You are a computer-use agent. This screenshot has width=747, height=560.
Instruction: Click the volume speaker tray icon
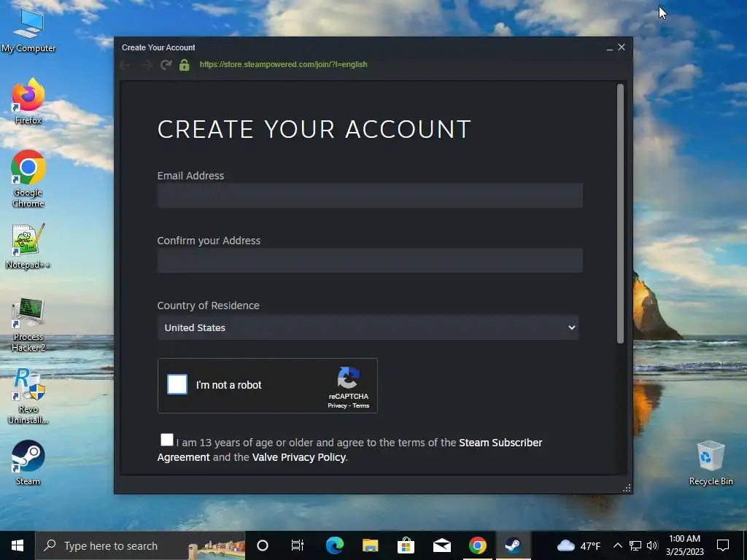[652, 545]
